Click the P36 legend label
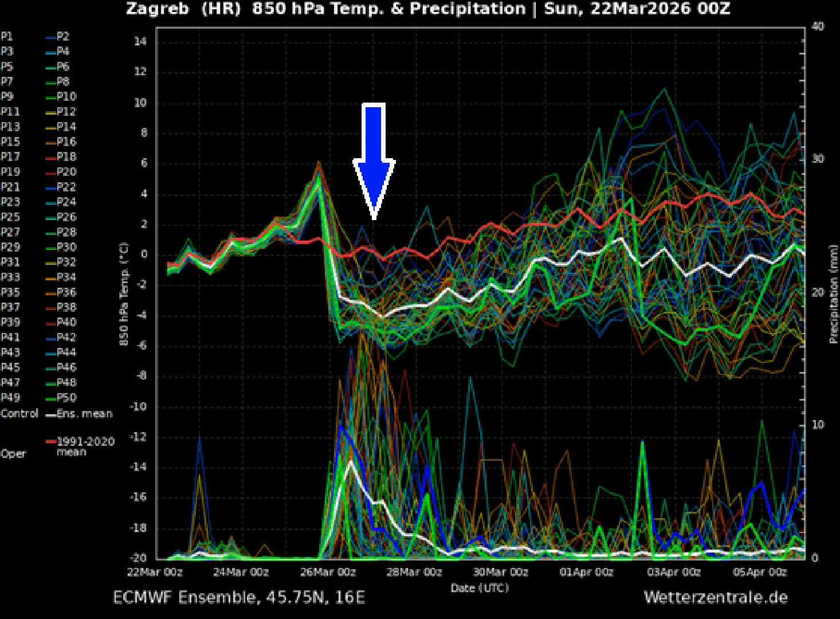Image resolution: width=840 pixels, height=619 pixels. pos(66,292)
